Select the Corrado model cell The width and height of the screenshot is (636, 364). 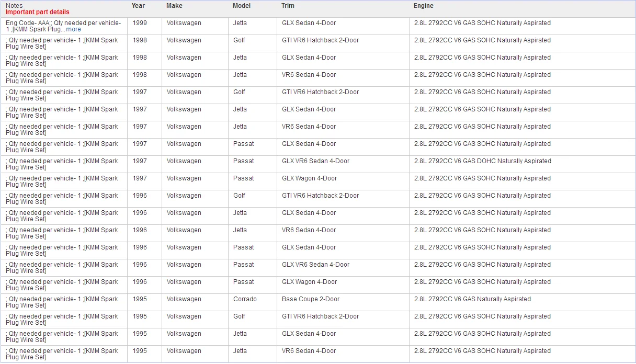pos(252,302)
